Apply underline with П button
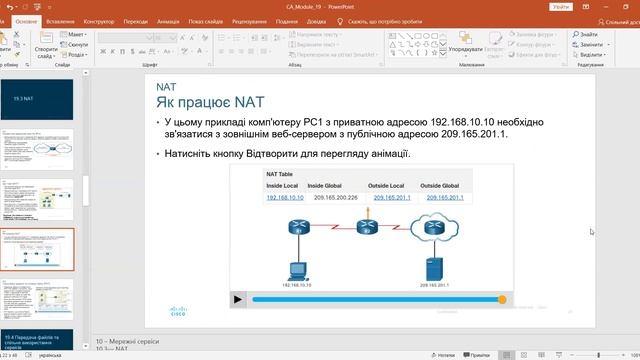Screen dimensions: 640x360 click(122, 52)
